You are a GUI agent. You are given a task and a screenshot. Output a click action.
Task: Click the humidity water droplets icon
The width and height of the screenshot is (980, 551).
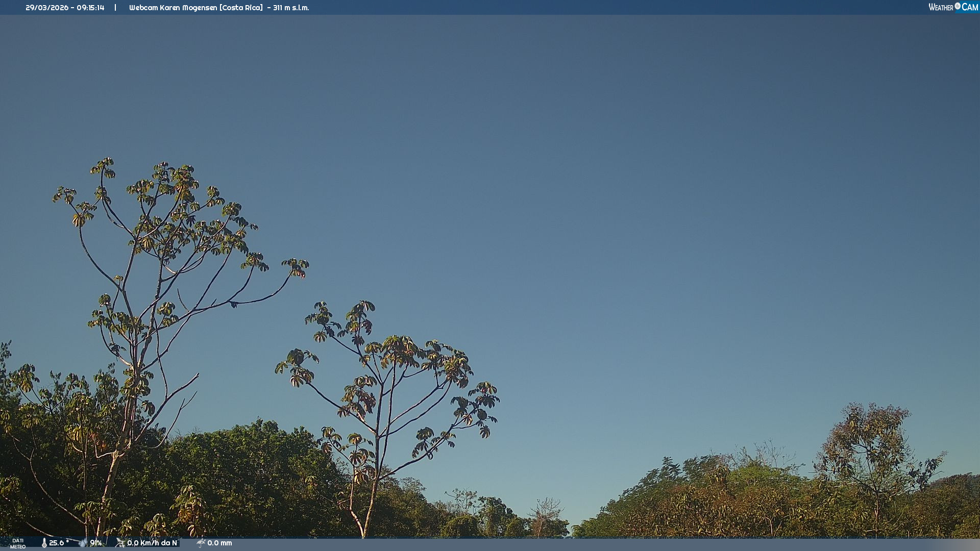pos(83,543)
